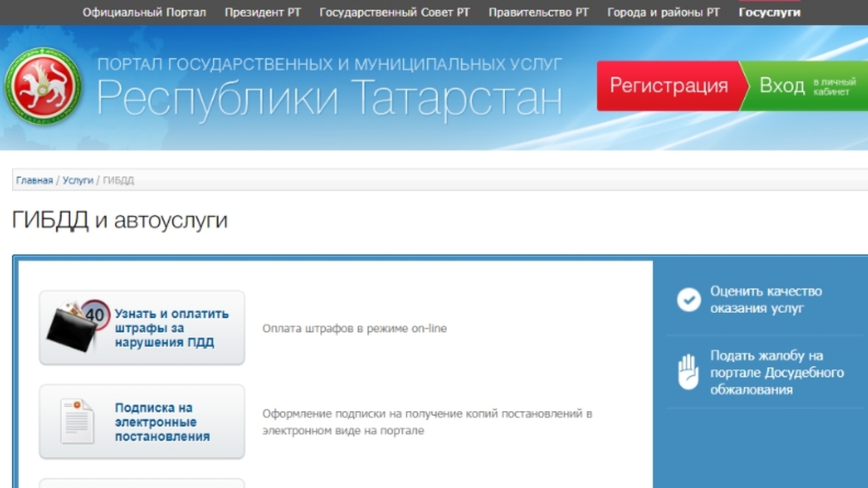
Task: Open Узнать и оплатить штрафы за нарушения ПДД
Action: pyautogui.click(x=171, y=328)
